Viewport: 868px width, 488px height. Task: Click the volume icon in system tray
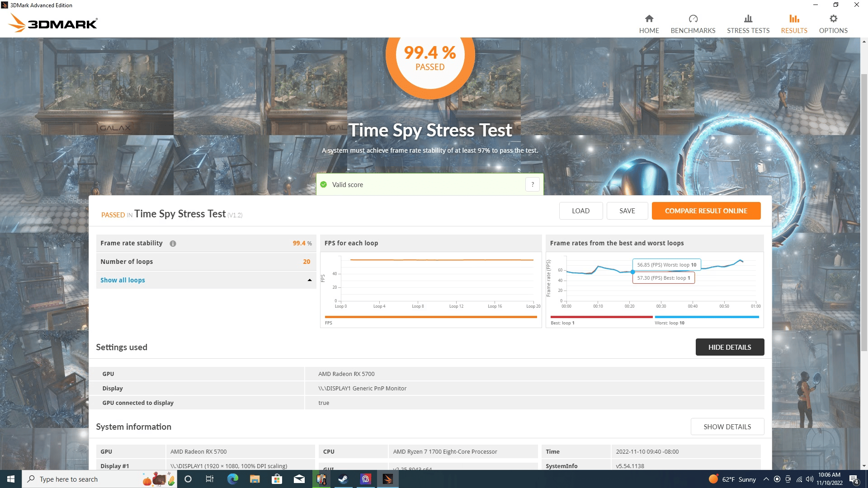pos(809,479)
